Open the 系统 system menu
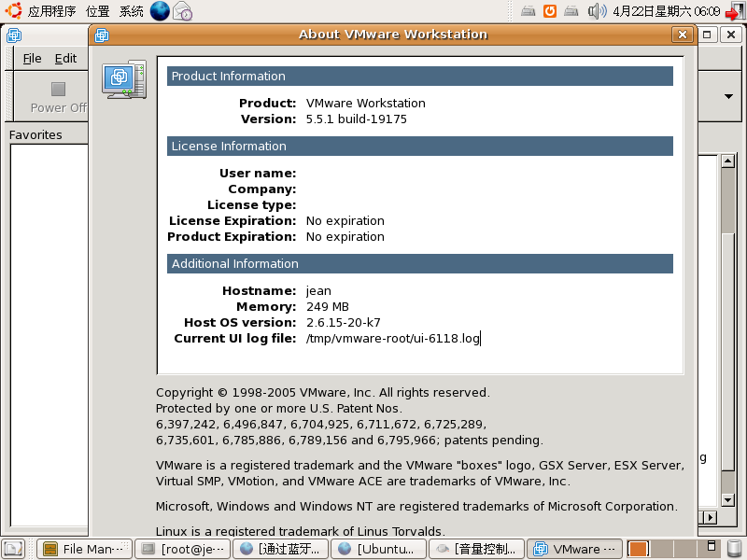Screen dimensions: 747x560 click(131, 10)
